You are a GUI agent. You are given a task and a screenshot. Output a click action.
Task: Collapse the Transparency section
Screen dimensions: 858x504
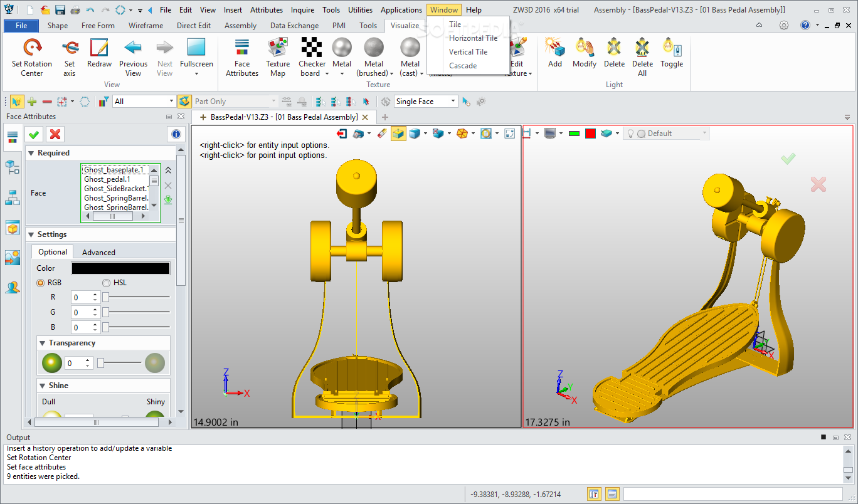(42, 343)
